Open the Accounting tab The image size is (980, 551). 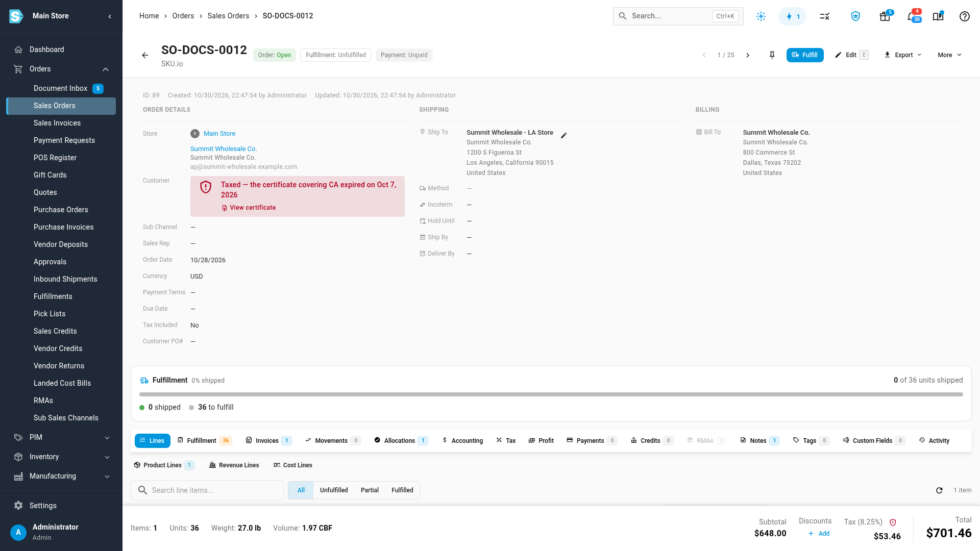tap(462, 441)
